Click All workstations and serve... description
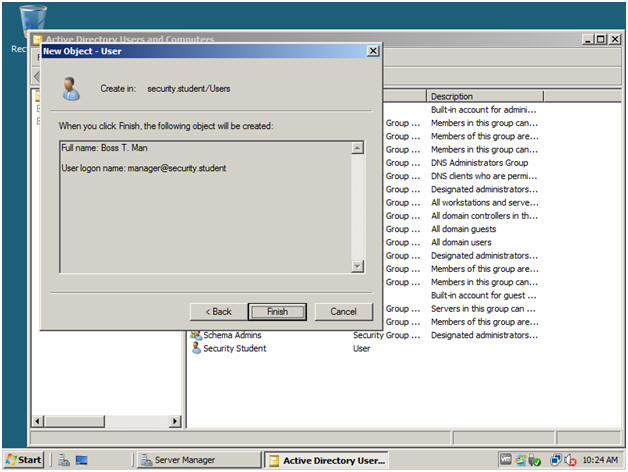This screenshot has width=628, height=472. [x=485, y=202]
